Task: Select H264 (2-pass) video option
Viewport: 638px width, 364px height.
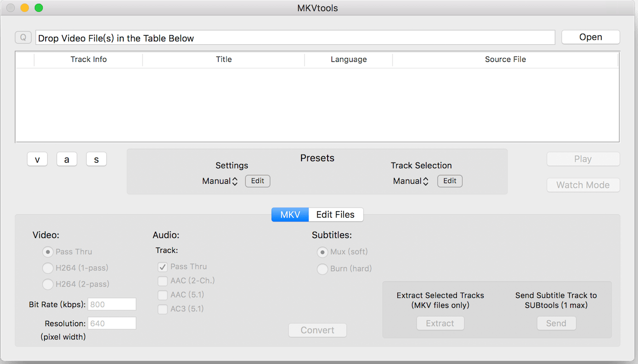Action: click(48, 284)
